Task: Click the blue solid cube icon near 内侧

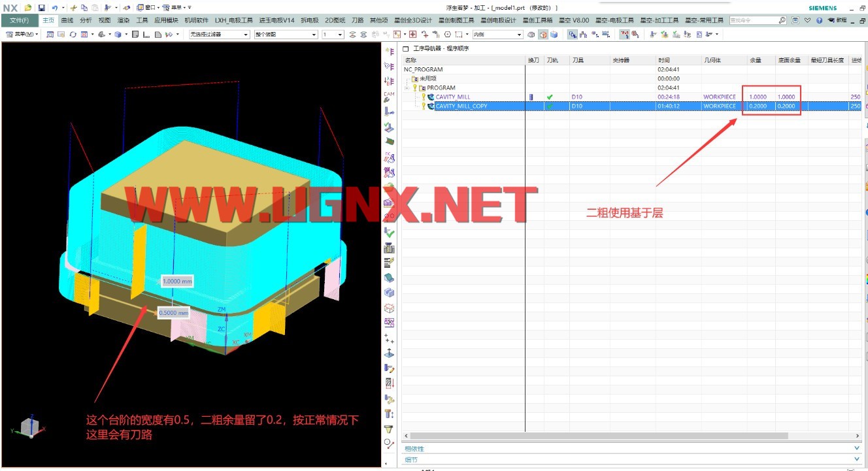Action: 554,34
